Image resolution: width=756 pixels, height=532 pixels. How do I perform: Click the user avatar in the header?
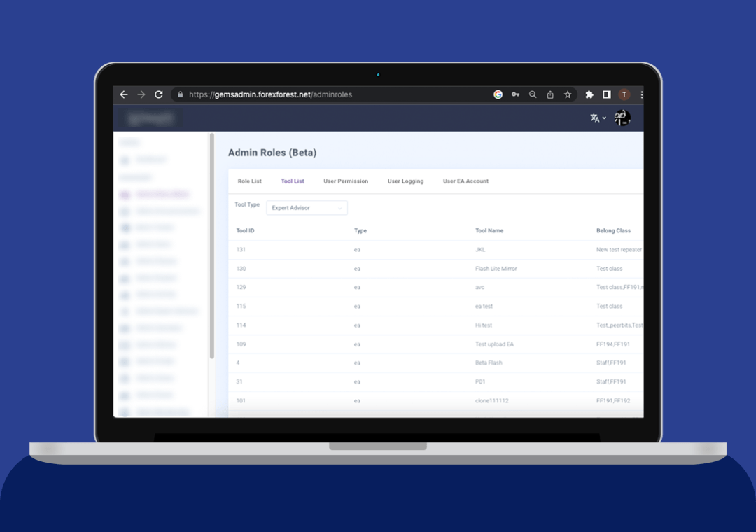622,118
